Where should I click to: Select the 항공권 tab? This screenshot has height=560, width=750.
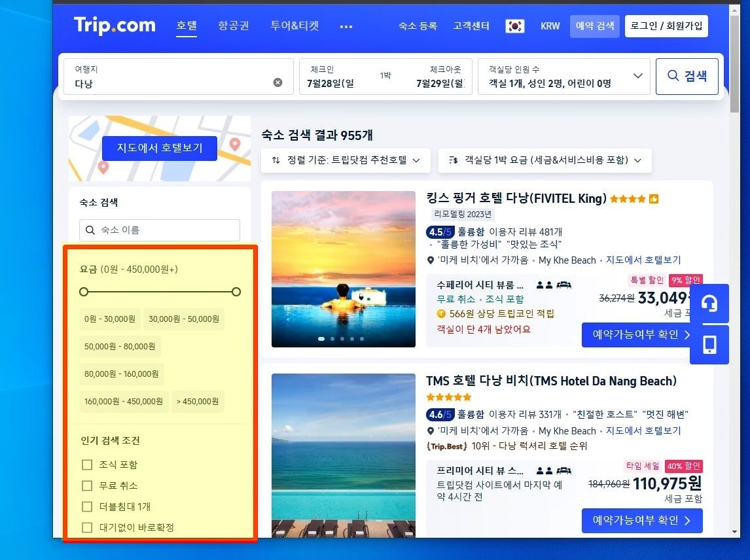pos(234,26)
